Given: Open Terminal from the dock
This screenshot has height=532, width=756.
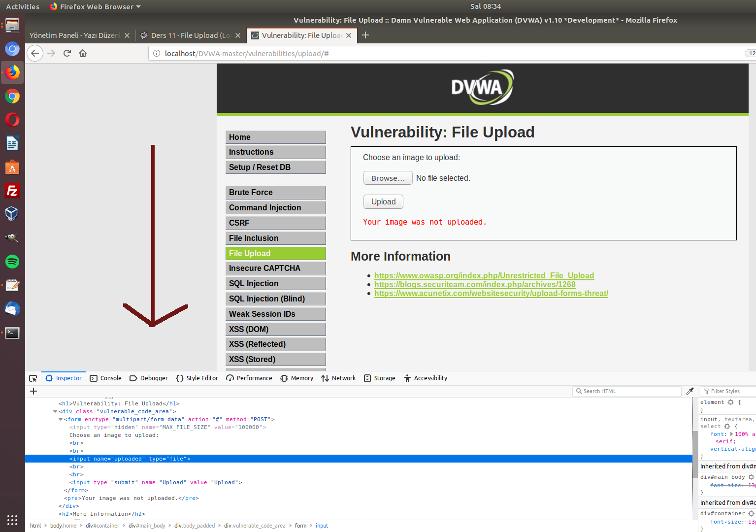Looking at the screenshot, I should click(x=12, y=332).
